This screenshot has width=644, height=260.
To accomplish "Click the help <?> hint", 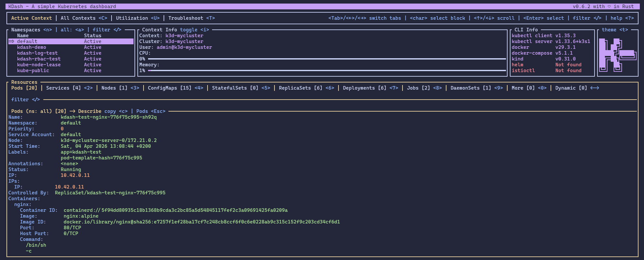I will [622, 18].
